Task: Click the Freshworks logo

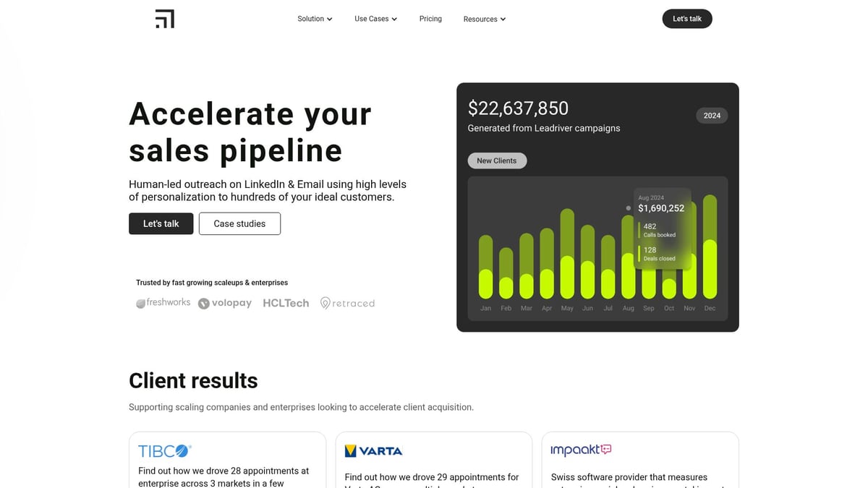Action: (x=163, y=302)
